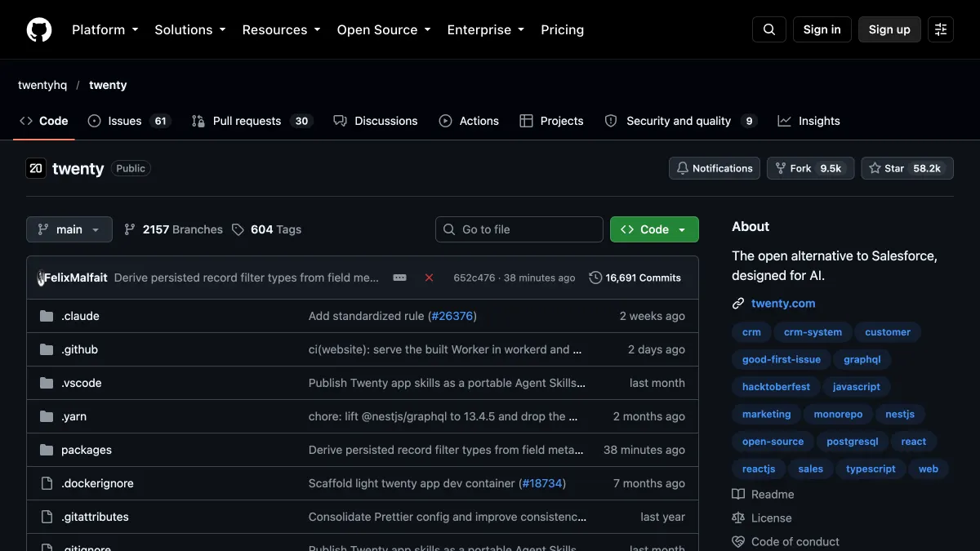Click the .vscode folder icon
The width and height of the screenshot is (980, 551).
coord(47,383)
